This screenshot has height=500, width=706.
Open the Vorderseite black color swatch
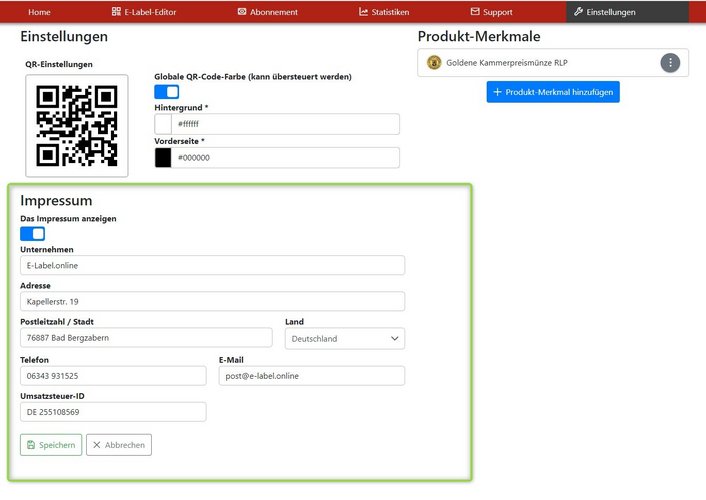[x=163, y=158]
